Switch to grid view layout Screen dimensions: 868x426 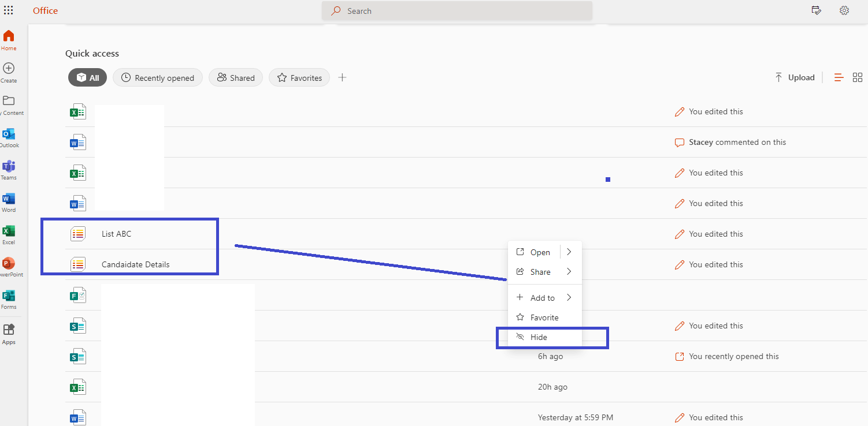click(x=858, y=77)
